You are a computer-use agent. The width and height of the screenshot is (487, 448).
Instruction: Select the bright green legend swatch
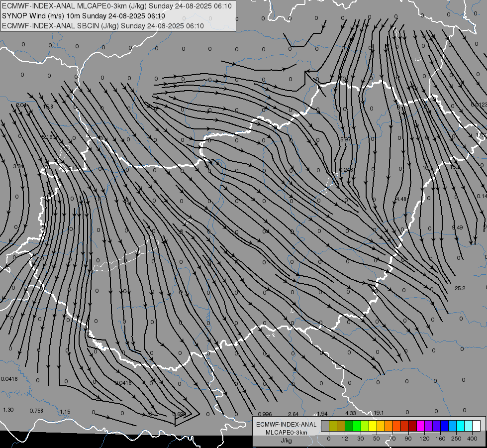(x=357, y=426)
